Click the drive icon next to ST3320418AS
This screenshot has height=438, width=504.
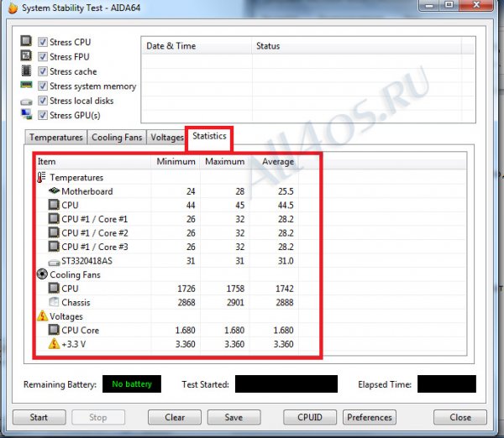coord(54,263)
